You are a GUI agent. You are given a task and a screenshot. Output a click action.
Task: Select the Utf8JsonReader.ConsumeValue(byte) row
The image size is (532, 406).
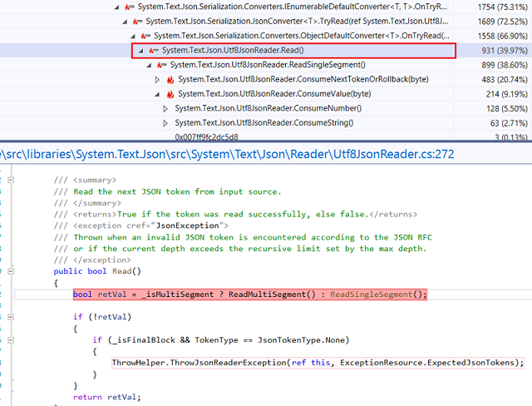266,94
